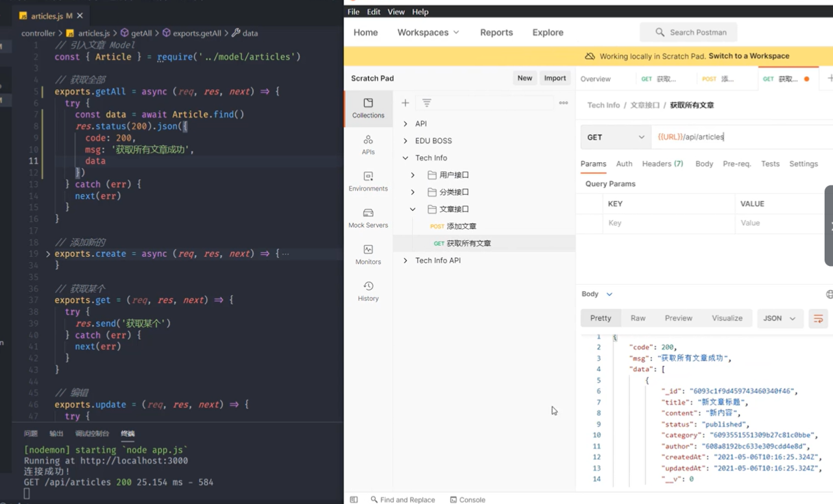Go to Postman Home

(365, 32)
